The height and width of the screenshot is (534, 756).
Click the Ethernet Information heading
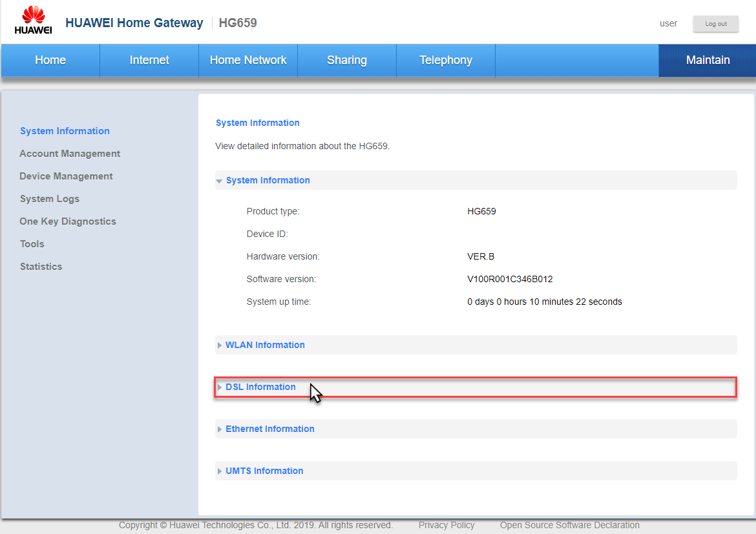[x=270, y=429]
